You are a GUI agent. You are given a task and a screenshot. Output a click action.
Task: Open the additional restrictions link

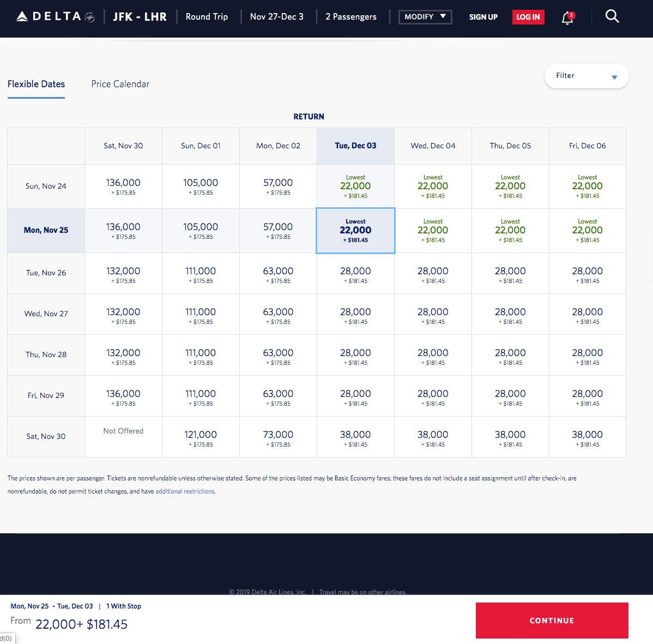tap(185, 491)
